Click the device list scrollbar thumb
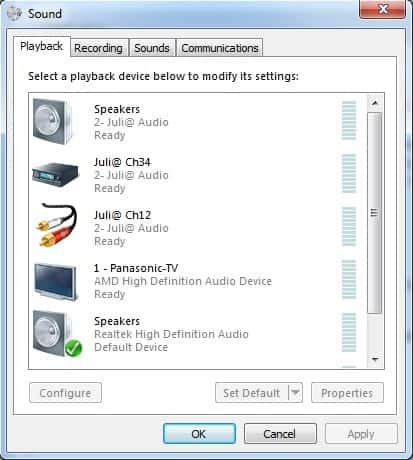 coord(375,213)
